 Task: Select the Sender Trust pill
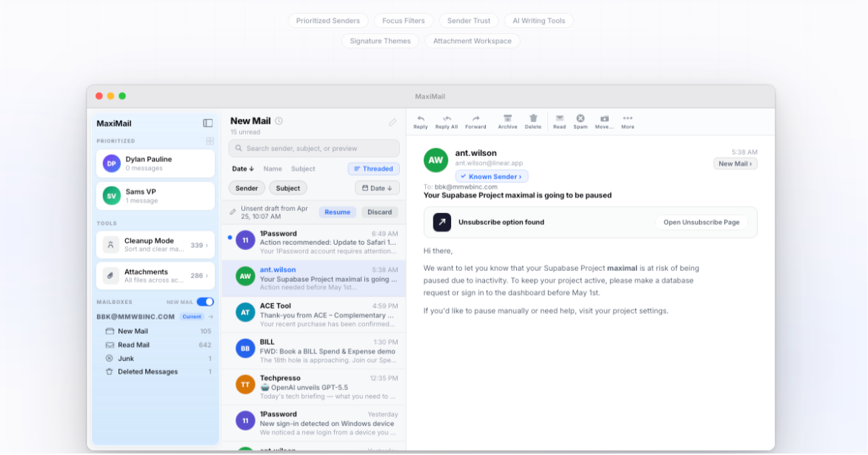pyautogui.click(x=469, y=21)
